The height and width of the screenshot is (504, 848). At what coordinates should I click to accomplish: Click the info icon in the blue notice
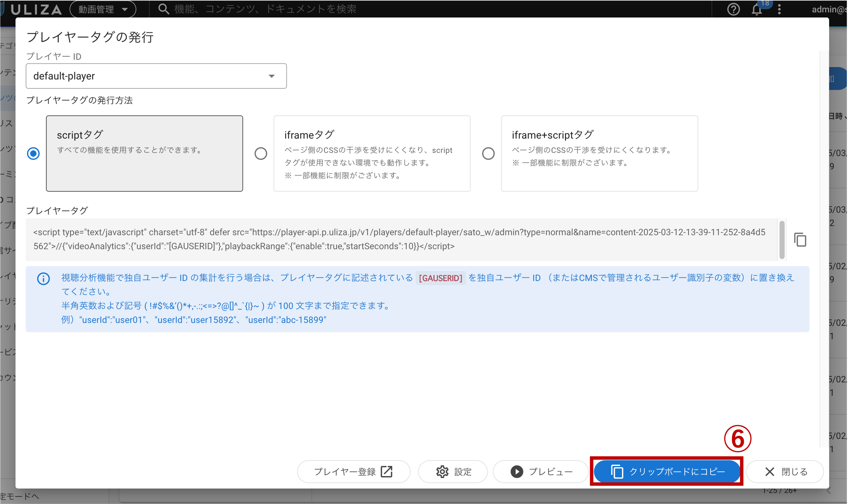(44, 279)
